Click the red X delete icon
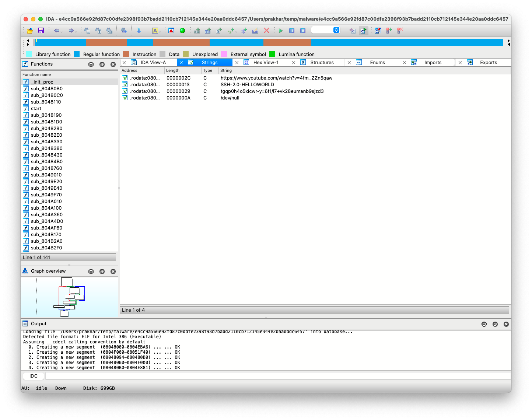Image resolution: width=532 pixels, height=420 pixels. click(266, 31)
